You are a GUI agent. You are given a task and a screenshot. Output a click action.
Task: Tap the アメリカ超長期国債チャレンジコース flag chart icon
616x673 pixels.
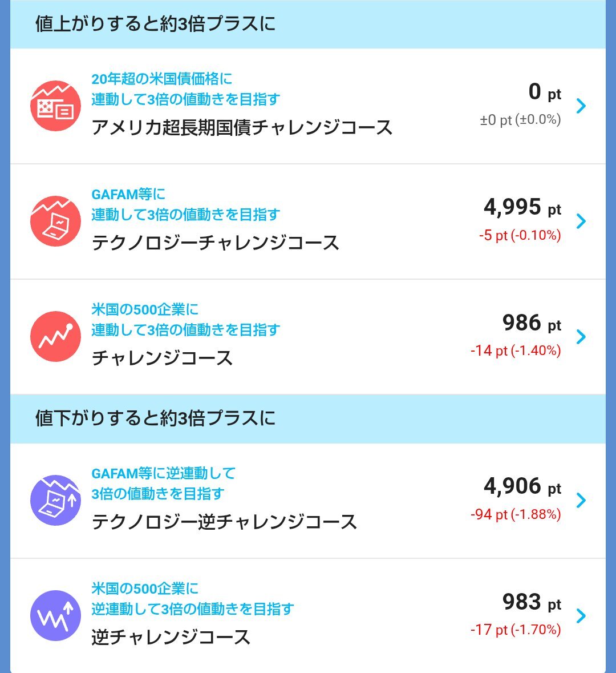point(55,106)
